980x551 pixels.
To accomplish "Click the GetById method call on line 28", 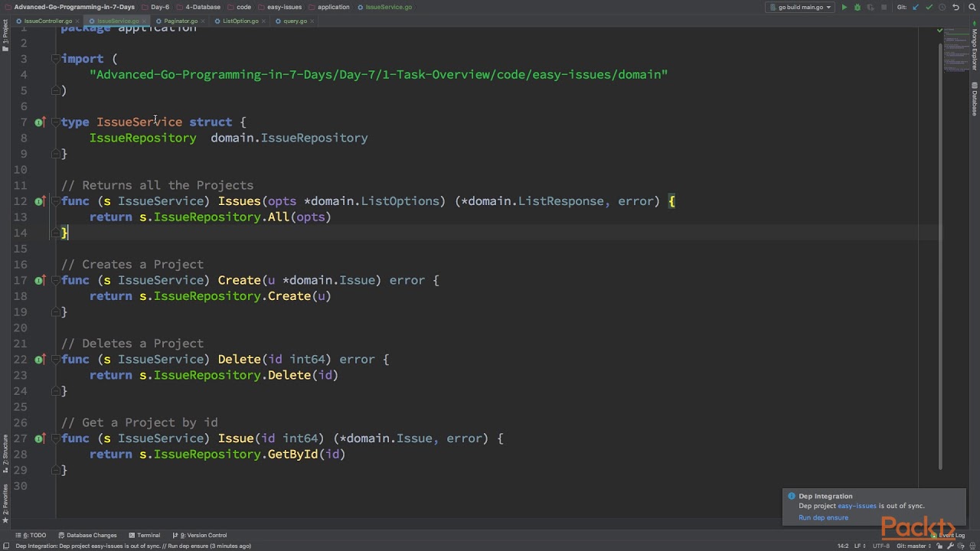I will click(292, 454).
